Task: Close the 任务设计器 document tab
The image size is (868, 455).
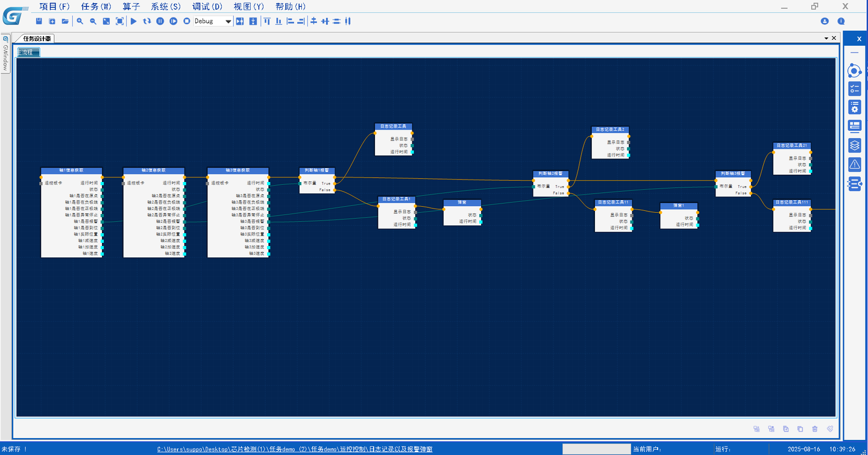Action: 834,38
